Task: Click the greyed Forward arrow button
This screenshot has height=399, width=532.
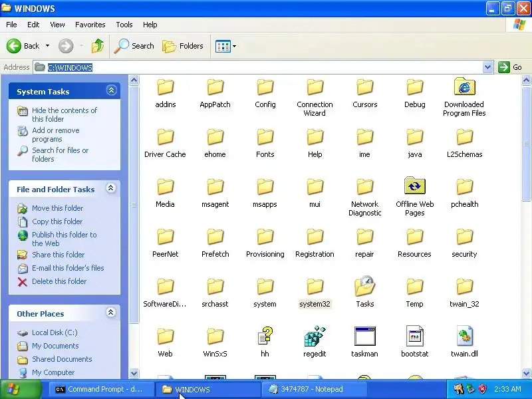Action: tap(66, 46)
